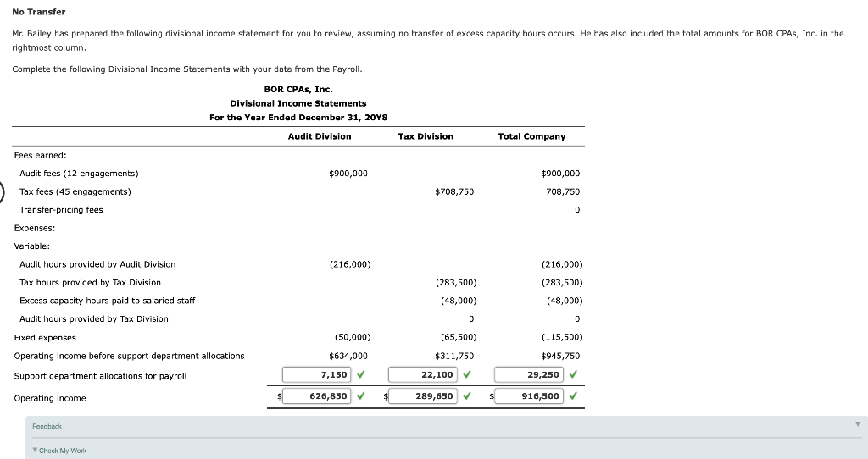The image size is (868, 459).
Task: Click the Tax Division column header
Action: [x=426, y=136]
